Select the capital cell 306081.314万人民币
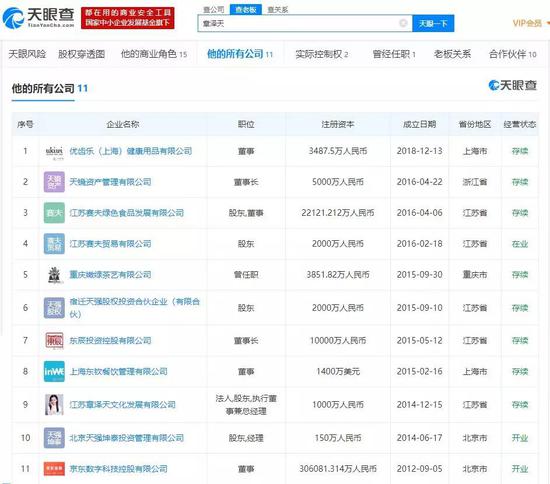This screenshot has height=484, width=550. pos(338,469)
